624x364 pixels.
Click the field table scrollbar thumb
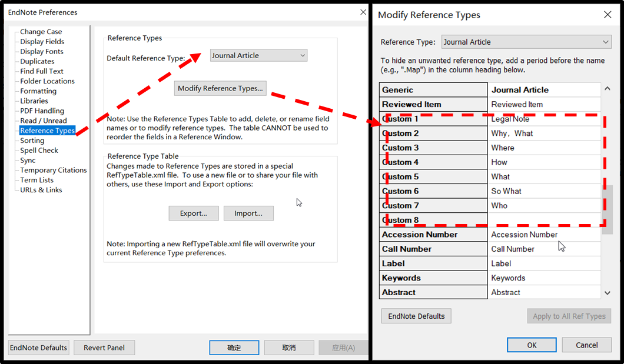pos(608,210)
